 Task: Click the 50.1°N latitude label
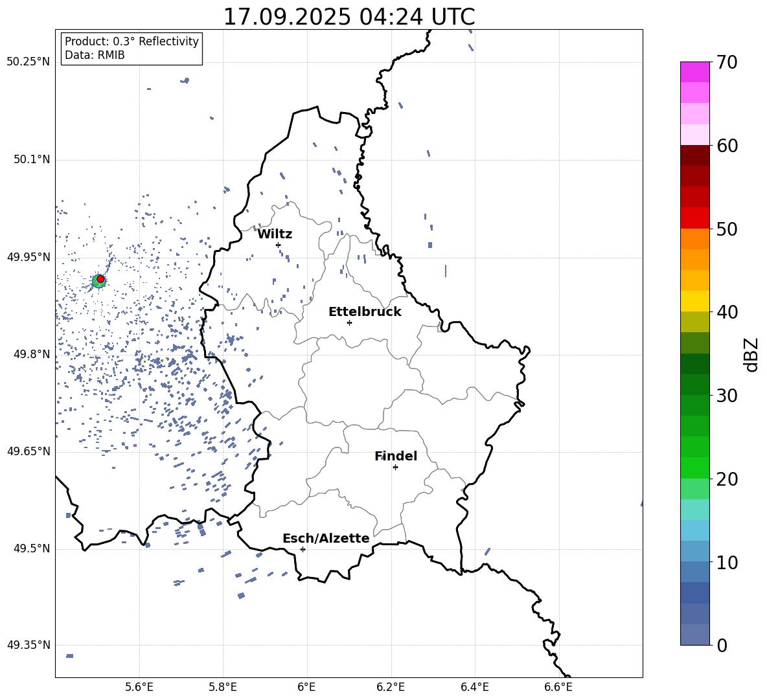32,160
